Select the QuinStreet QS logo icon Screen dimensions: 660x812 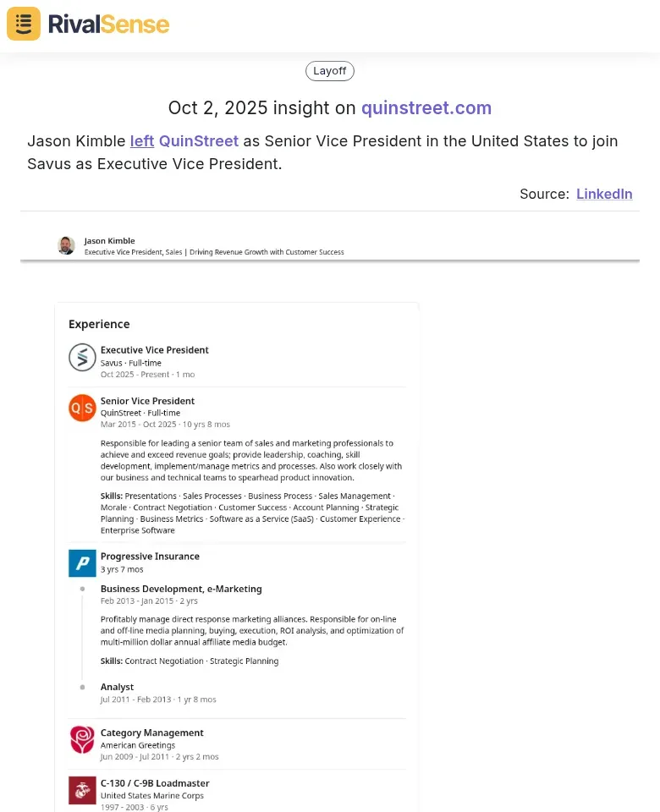pyautogui.click(x=82, y=408)
